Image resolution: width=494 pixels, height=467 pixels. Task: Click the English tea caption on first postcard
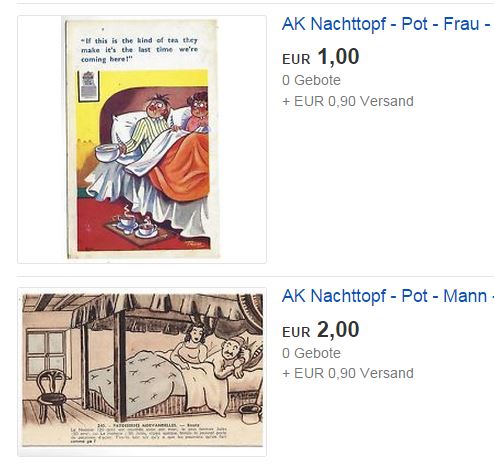(139, 50)
